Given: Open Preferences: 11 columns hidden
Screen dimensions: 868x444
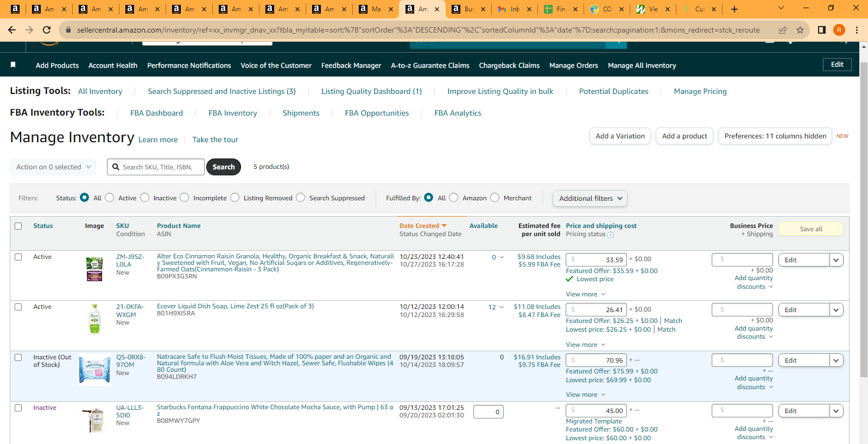Looking at the screenshot, I should coord(775,136).
